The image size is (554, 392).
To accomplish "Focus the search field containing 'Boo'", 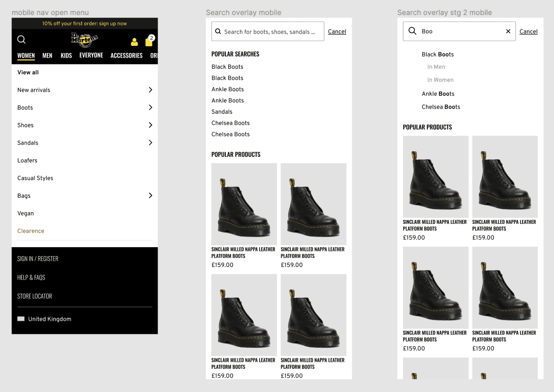I will (459, 31).
